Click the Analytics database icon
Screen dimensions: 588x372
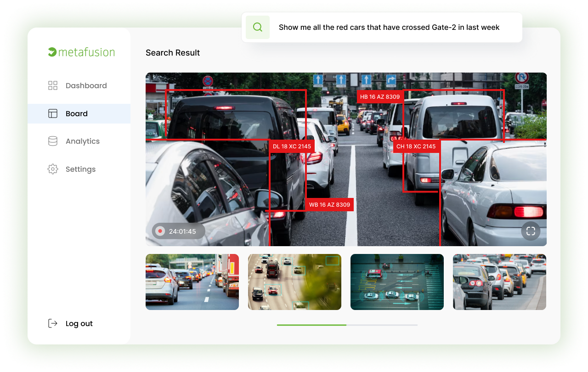pyautogui.click(x=53, y=141)
